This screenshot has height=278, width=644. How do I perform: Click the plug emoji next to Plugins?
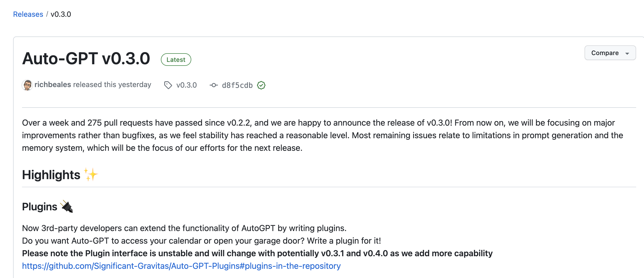pyautogui.click(x=67, y=206)
